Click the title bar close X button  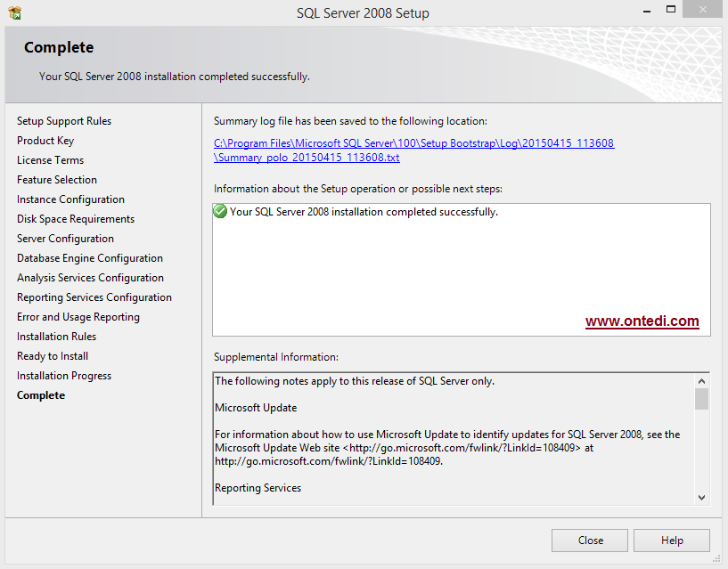(x=702, y=10)
